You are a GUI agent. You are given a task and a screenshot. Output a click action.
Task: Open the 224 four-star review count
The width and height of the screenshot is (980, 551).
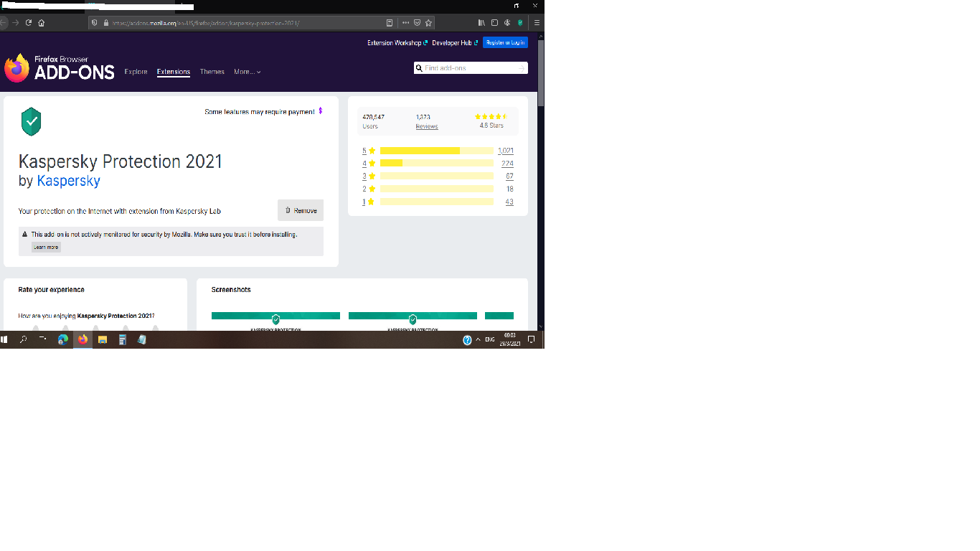click(507, 164)
